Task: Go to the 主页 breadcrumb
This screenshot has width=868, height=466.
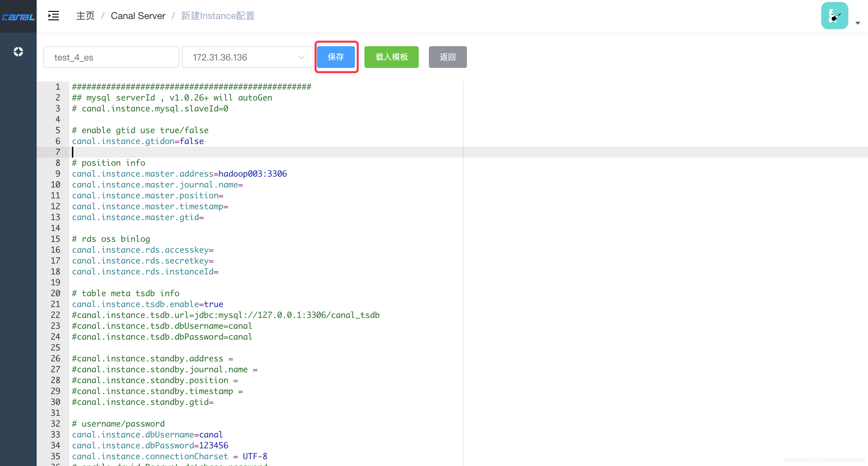Action: (x=85, y=16)
